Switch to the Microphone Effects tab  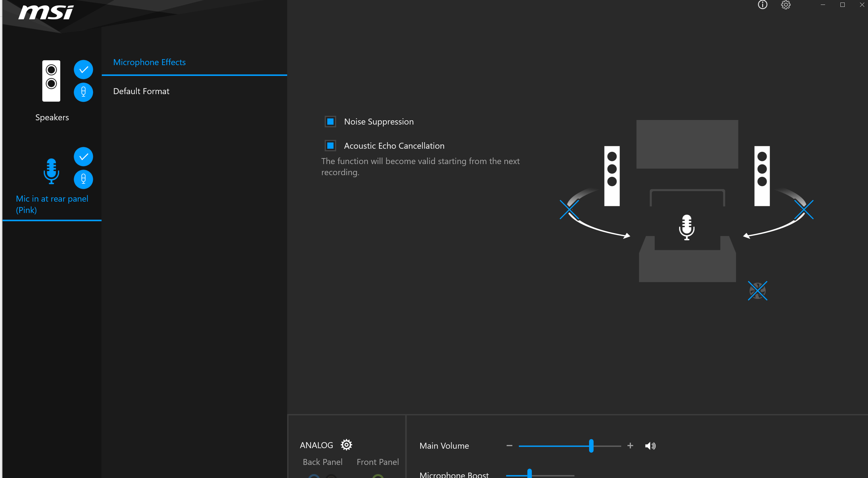pyautogui.click(x=149, y=62)
